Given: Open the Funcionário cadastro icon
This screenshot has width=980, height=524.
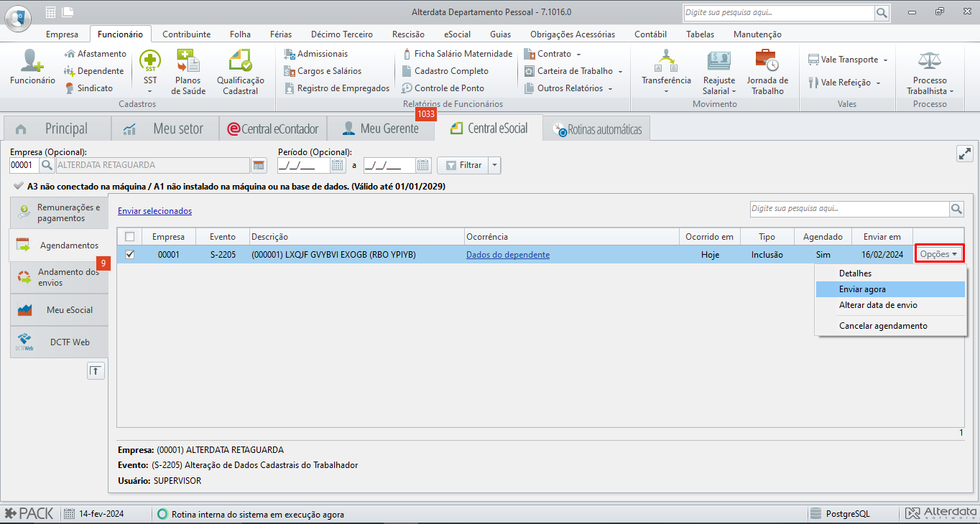Looking at the screenshot, I should click(x=32, y=67).
